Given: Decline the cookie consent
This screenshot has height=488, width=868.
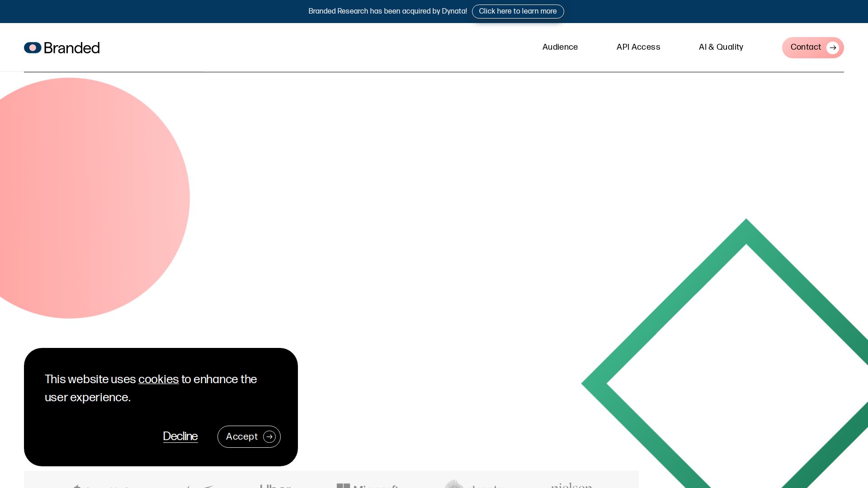Looking at the screenshot, I should tap(180, 436).
